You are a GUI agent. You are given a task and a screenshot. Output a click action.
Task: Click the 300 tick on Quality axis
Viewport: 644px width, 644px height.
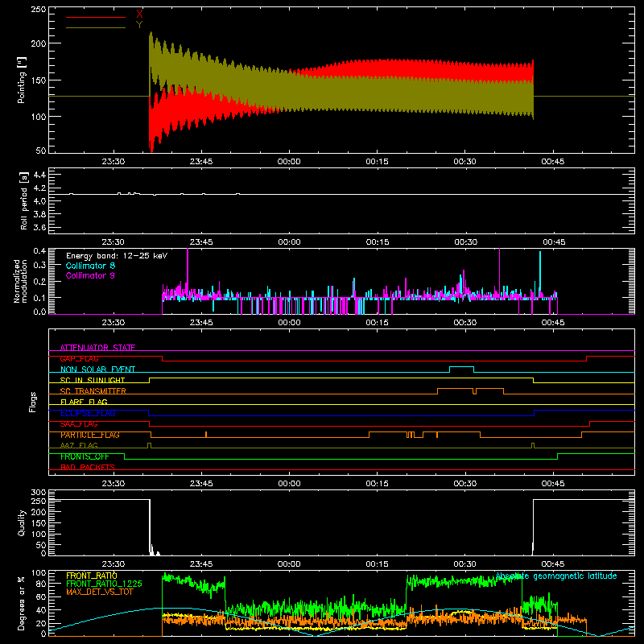[39, 493]
